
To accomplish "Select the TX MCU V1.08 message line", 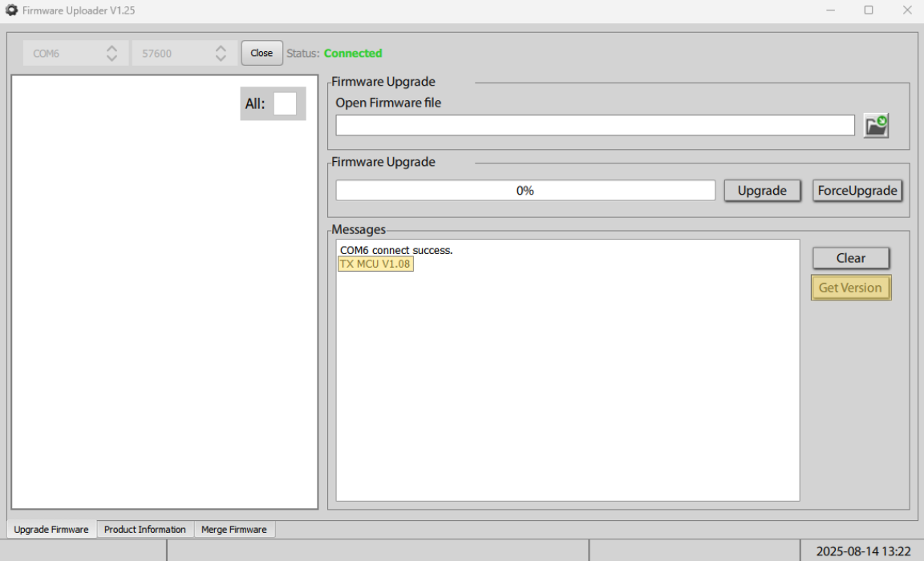I will click(375, 264).
